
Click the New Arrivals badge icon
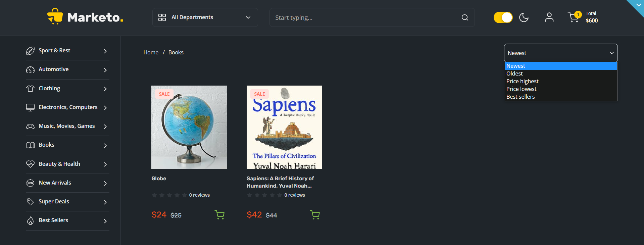coord(30,183)
